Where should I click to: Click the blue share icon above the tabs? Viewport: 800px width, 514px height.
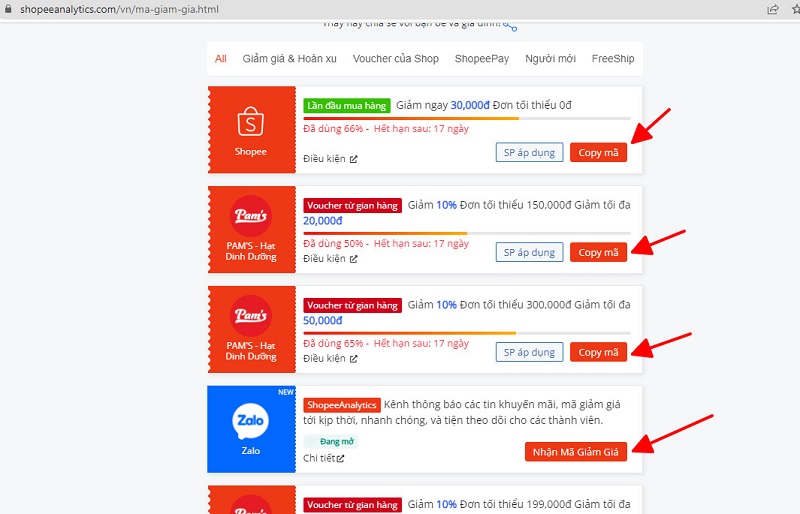tap(510, 26)
